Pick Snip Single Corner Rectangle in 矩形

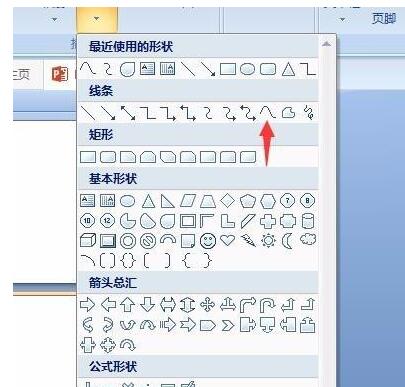[x=128, y=157]
